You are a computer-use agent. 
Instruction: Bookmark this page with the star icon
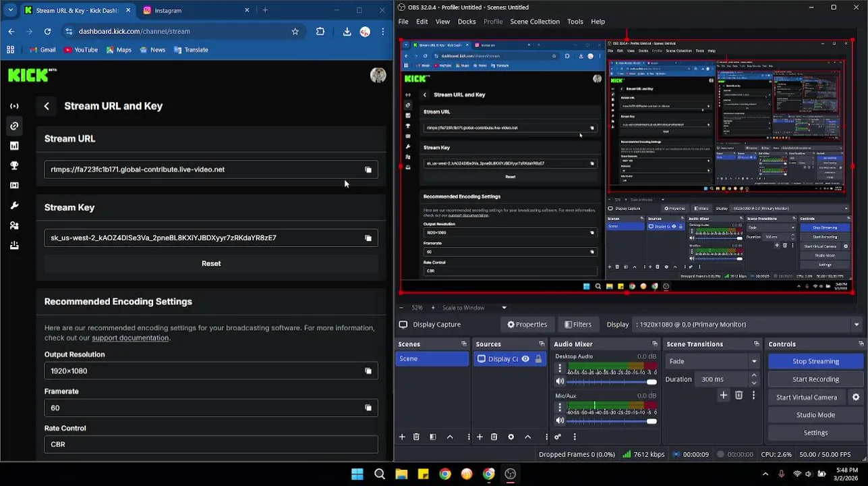295,31
